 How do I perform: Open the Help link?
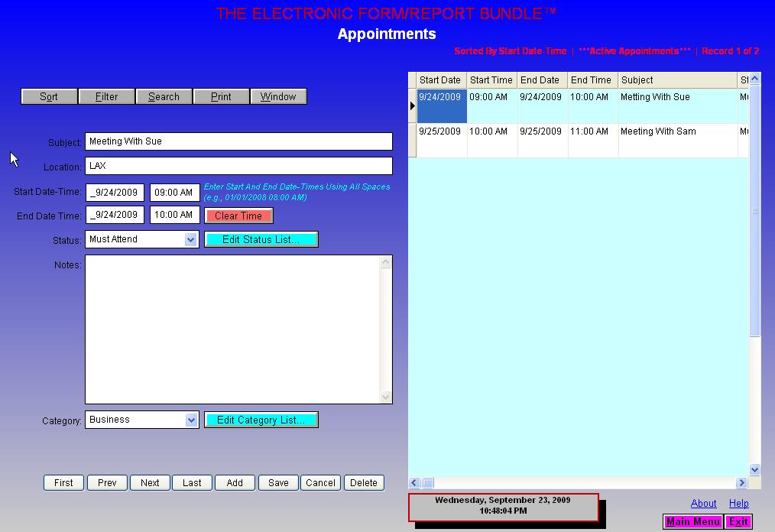(x=738, y=503)
